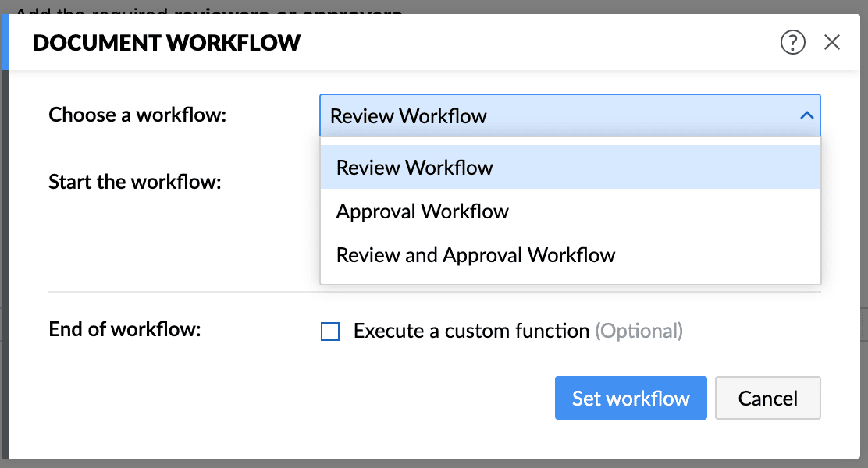Click the gray "(Optional)" text

click(x=639, y=331)
